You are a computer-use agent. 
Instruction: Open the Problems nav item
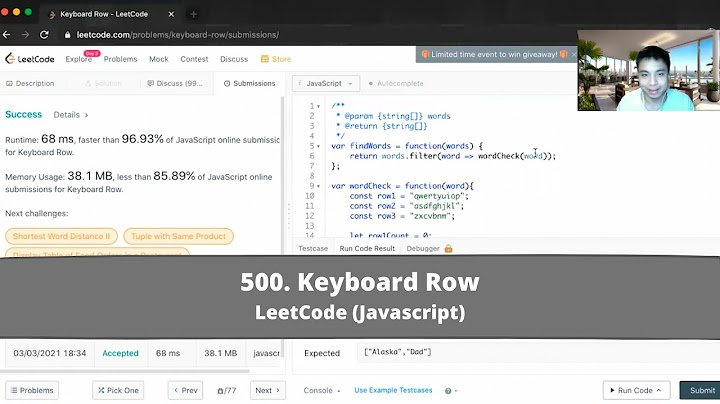120,59
